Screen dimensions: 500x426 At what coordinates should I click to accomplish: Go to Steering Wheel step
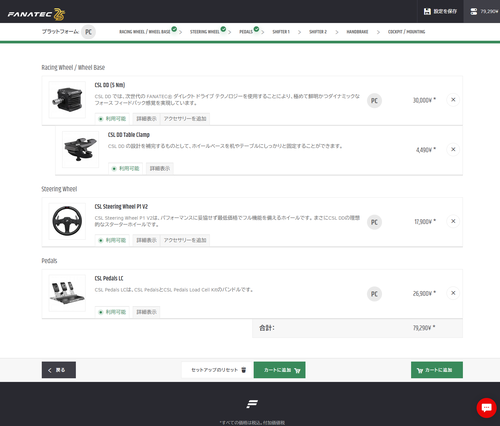(205, 32)
